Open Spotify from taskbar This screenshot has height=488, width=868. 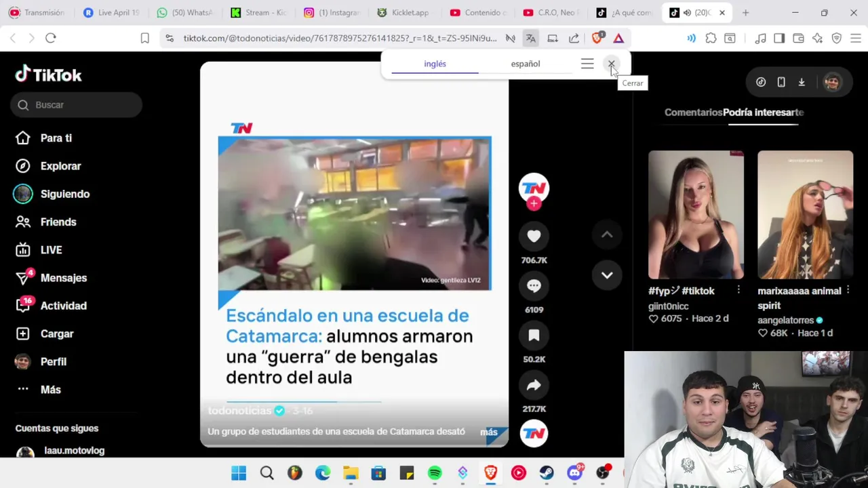[x=435, y=473]
